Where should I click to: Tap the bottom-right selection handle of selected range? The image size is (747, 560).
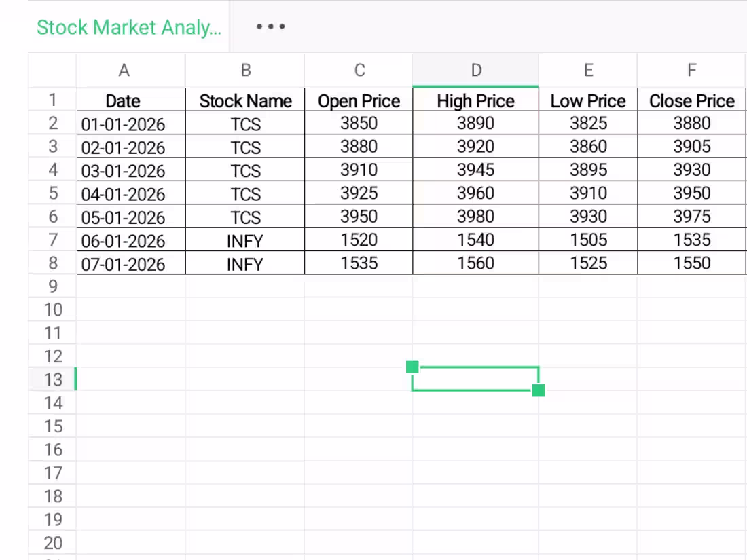(539, 390)
